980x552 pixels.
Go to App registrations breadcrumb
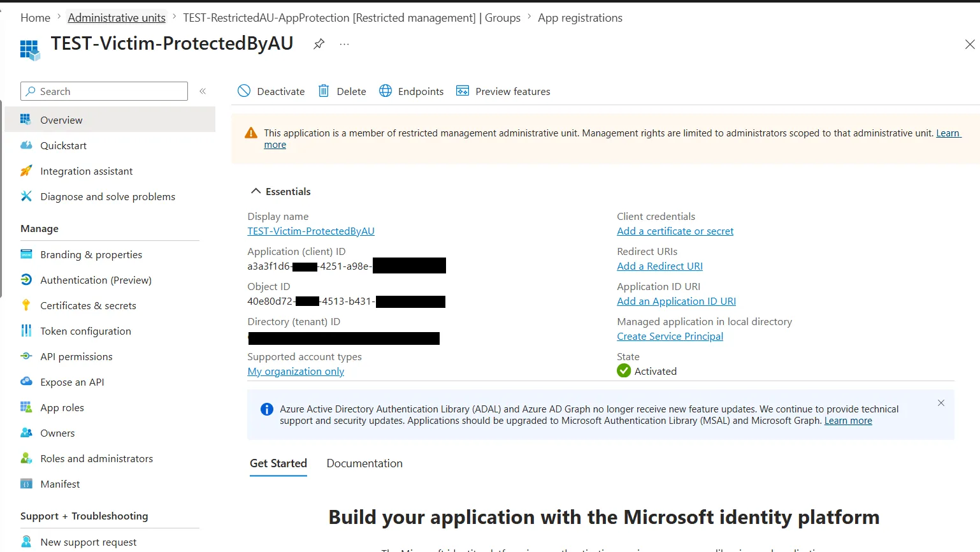coord(580,18)
